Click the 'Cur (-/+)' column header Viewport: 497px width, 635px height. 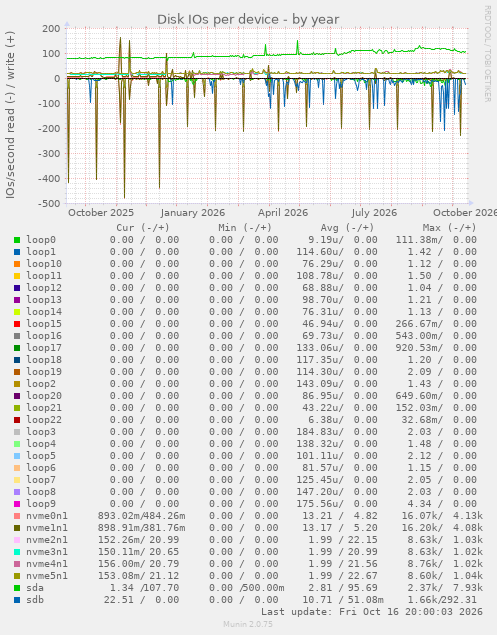click(143, 228)
